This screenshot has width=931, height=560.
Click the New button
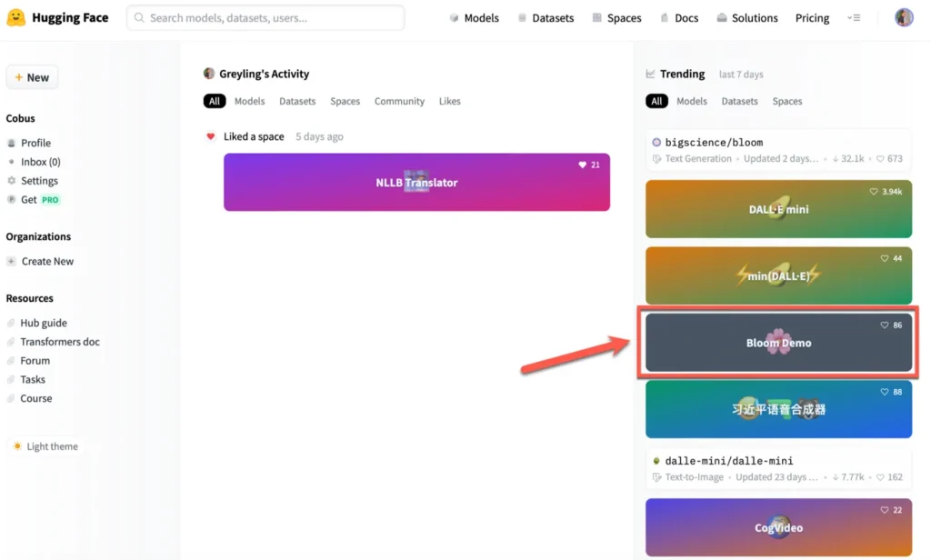32,77
